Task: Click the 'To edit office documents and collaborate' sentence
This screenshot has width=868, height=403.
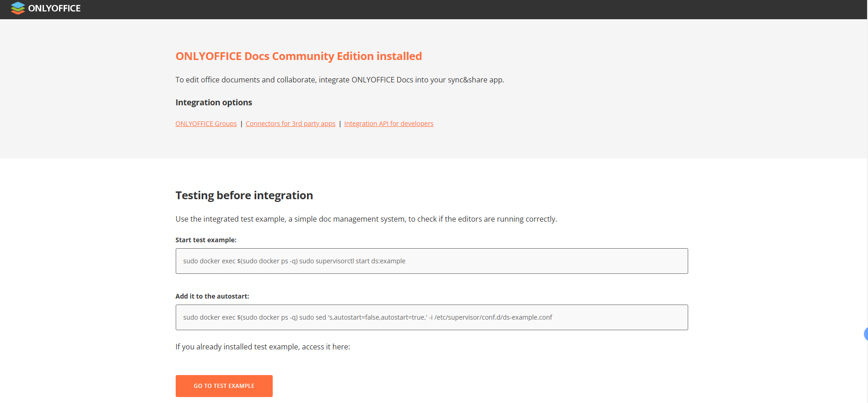Action: (340, 80)
